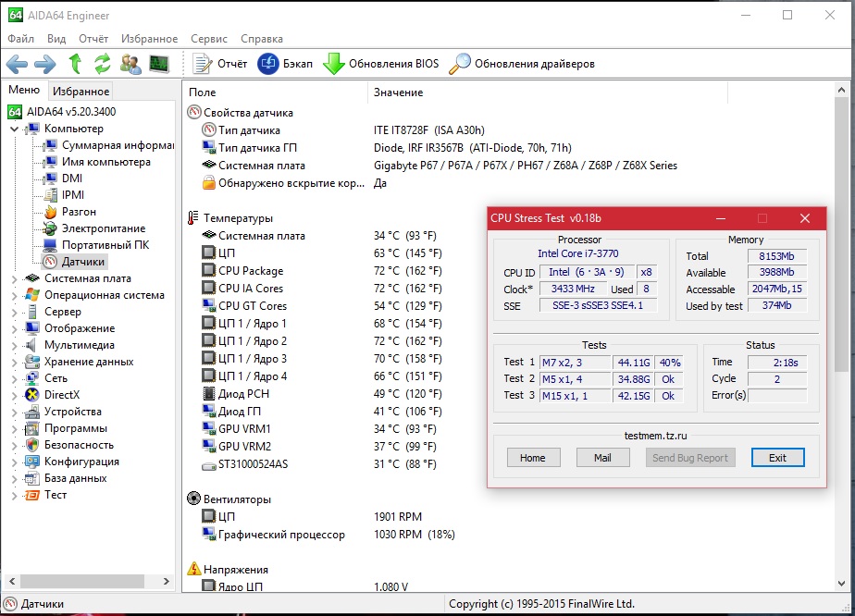The width and height of the screenshot is (855, 616).
Task: Open Обновления BIOS from the toolbar
Action: pyautogui.click(x=380, y=64)
